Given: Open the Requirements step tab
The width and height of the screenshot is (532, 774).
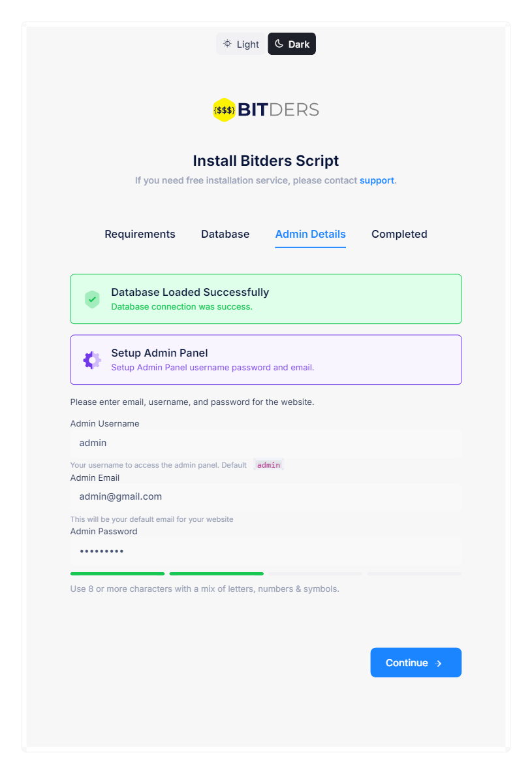Looking at the screenshot, I should point(140,234).
